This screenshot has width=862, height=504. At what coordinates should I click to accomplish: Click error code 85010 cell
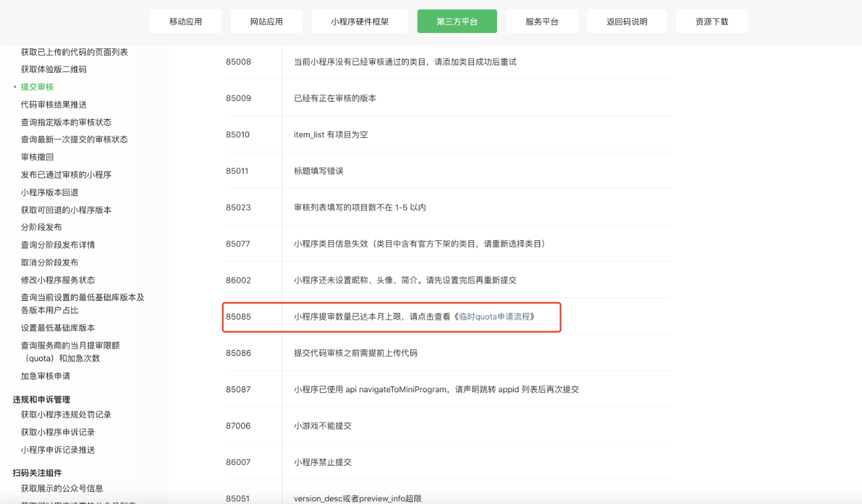(x=238, y=135)
